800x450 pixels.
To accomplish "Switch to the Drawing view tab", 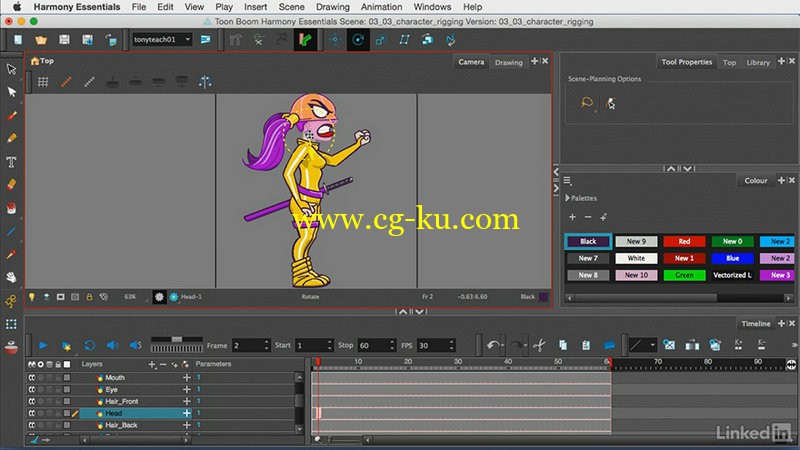I will 508,62.
